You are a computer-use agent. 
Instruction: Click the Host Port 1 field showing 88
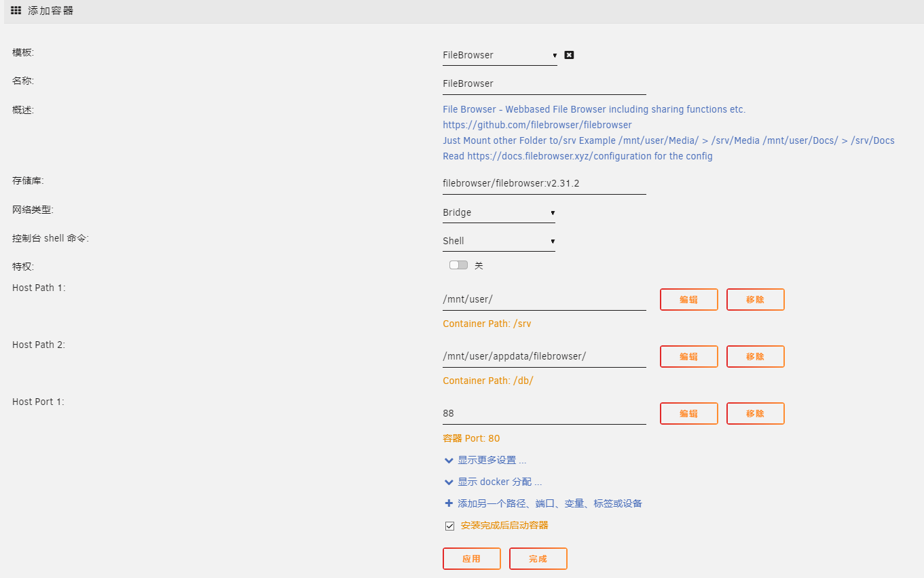[544, 413]
